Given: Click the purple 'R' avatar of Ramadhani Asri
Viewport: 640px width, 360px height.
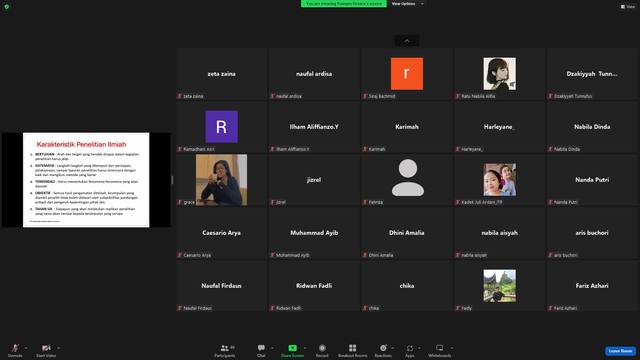Looking at the screenshot, I should (222, 127).
